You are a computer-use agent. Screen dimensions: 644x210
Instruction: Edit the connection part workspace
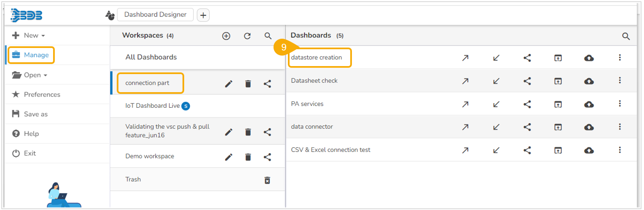click(x=228, y=84)
